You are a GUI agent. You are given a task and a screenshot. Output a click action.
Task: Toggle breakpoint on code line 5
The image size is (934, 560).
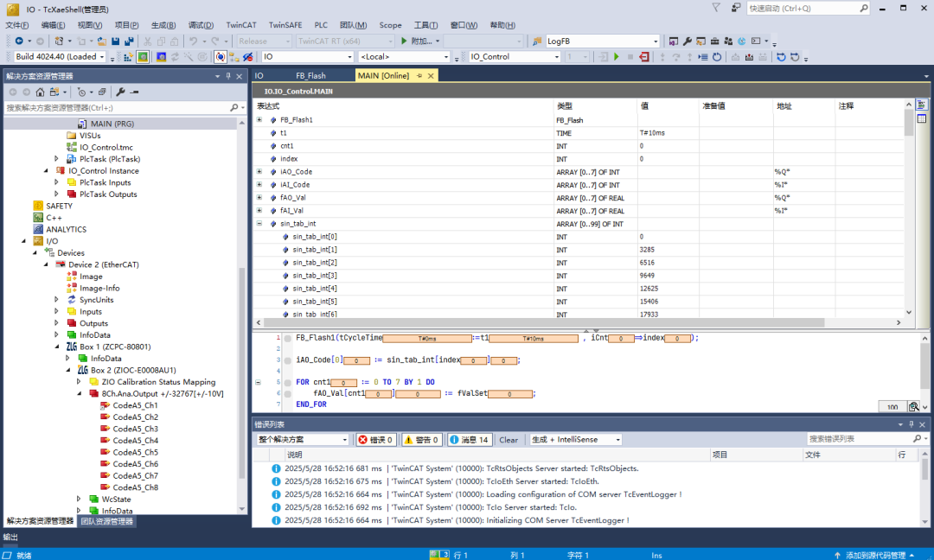pos(288,382)
